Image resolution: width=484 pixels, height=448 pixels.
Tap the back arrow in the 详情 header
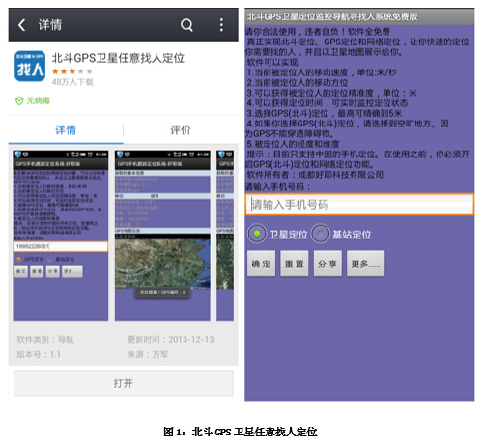21,25
